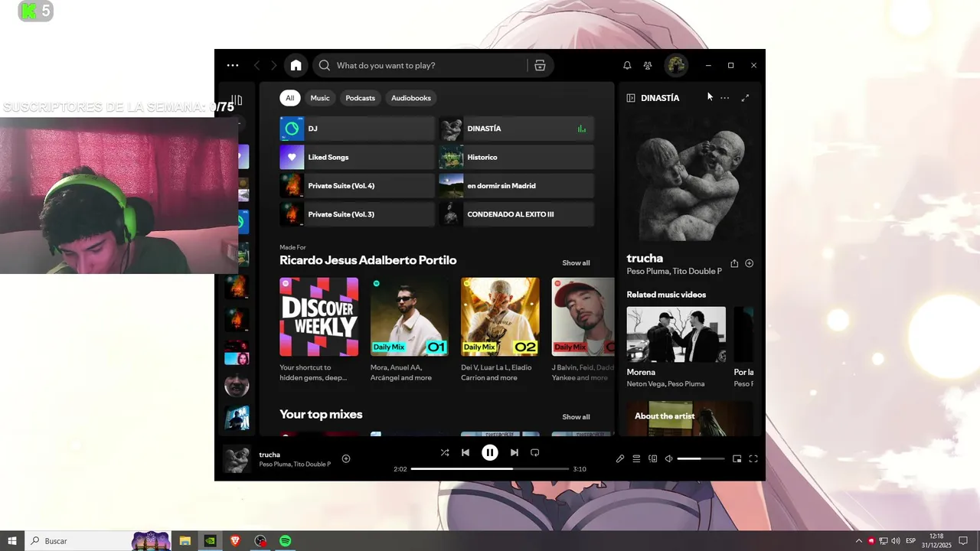Enter full screen player
This screenshot has height=551, width=980.
click(x=753, y=458)
